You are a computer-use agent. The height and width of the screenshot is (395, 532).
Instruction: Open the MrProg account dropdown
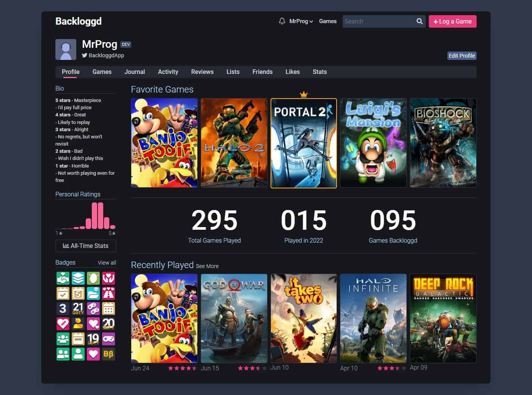299,21
